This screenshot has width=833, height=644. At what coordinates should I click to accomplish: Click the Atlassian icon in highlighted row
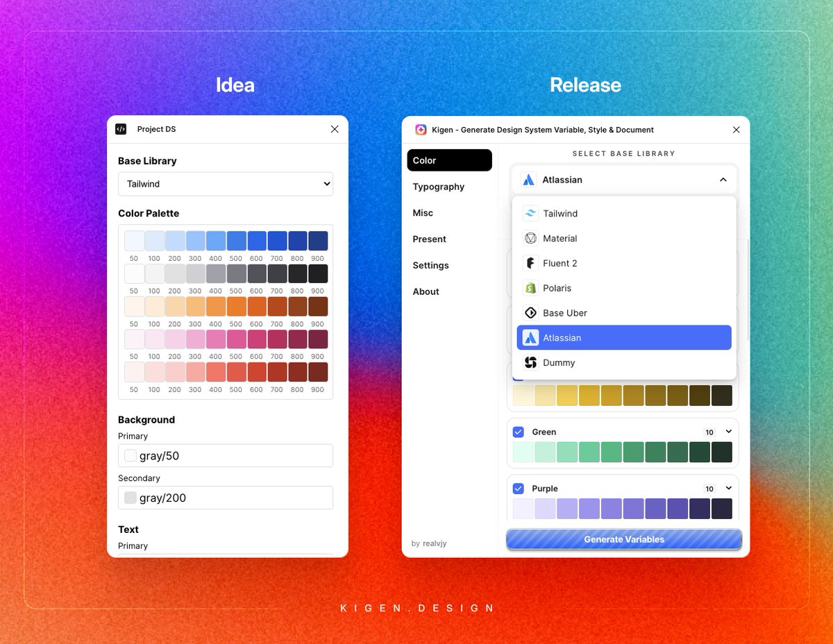tap(530, 338)
